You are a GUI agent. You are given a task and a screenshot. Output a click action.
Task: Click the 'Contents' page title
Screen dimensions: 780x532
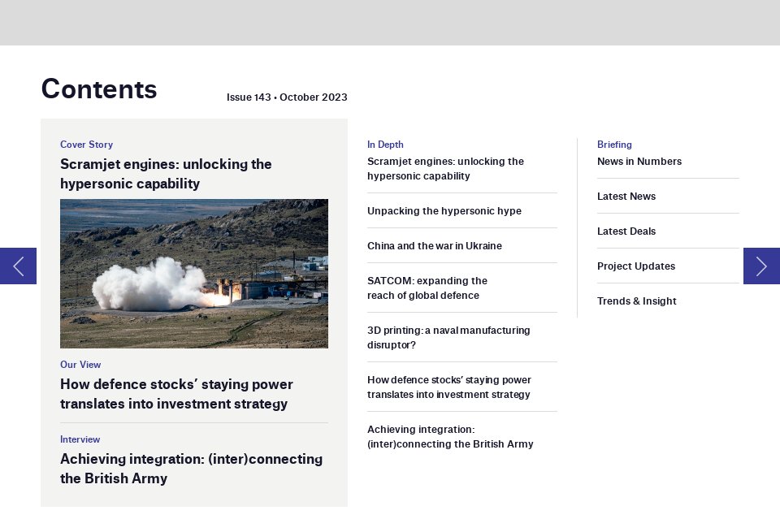(99, 89)
